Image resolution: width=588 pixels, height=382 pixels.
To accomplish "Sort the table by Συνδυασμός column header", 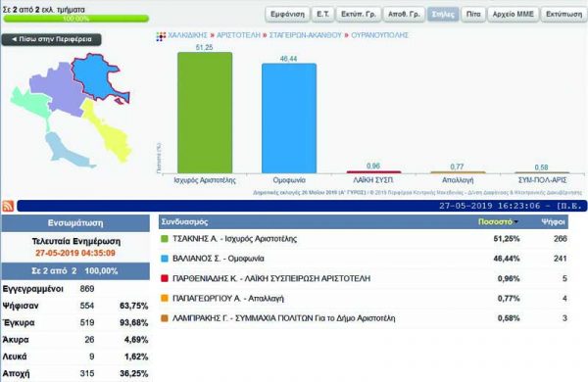I will tap(184, 222).
